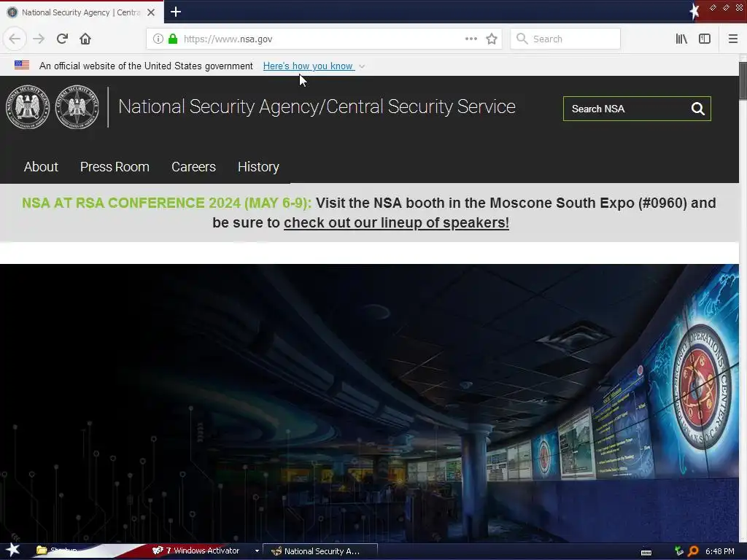The image size is (747, 560).
Task: Click National Security Agency/Central Security Service title
Action: pos(317,106)
